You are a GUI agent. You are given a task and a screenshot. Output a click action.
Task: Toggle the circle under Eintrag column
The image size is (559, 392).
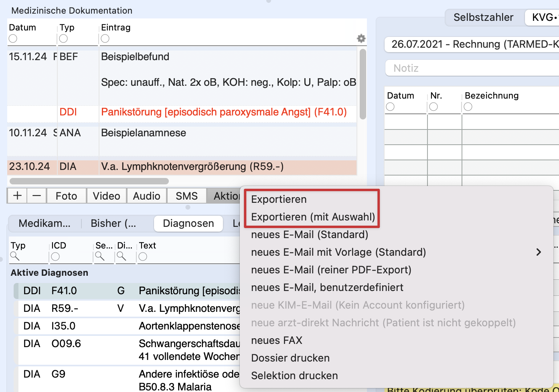pyautogui.click(x=105, y=38)
